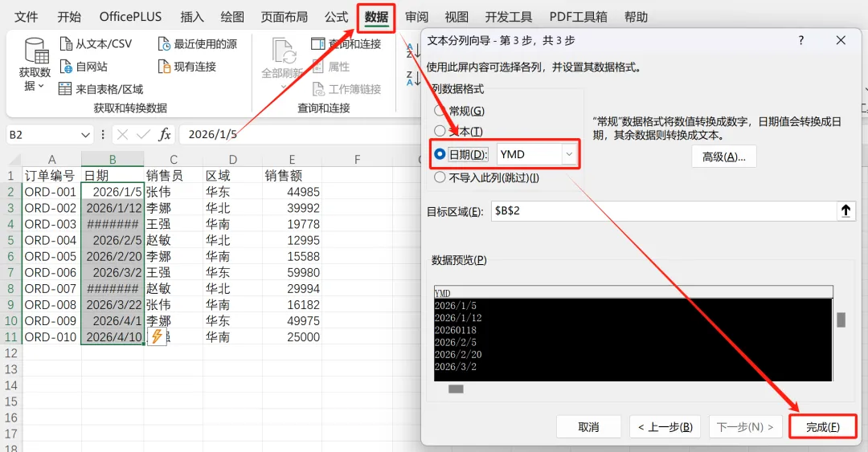Select the Data (数据) tab
868x452 pixels.
coord(376,17)
